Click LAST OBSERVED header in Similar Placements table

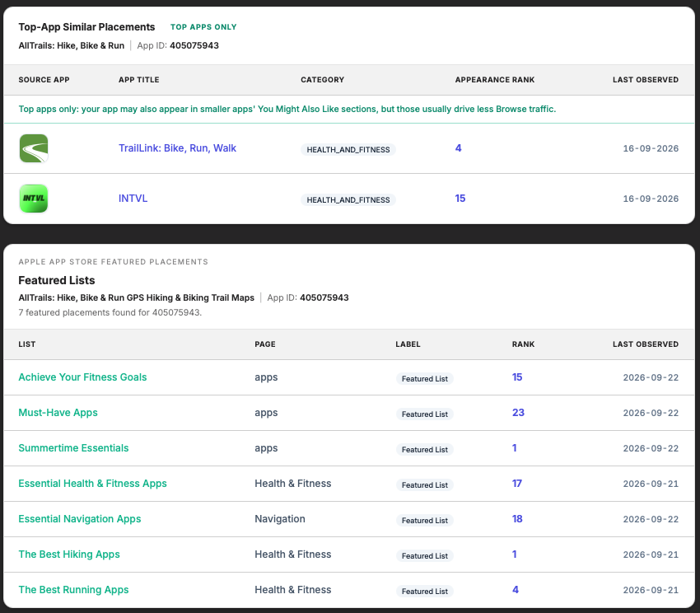pos(646,80)
